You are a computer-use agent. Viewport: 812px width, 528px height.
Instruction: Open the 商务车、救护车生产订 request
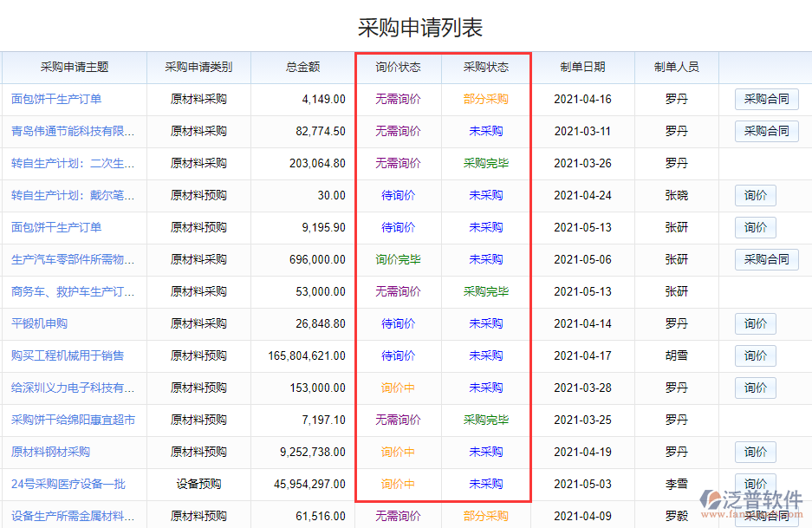(73, 291)
